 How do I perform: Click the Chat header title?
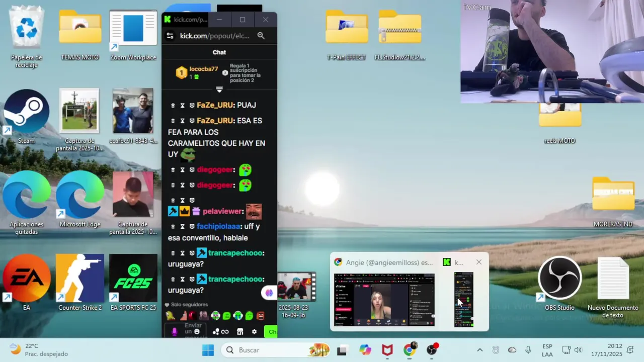click(219, 52)
